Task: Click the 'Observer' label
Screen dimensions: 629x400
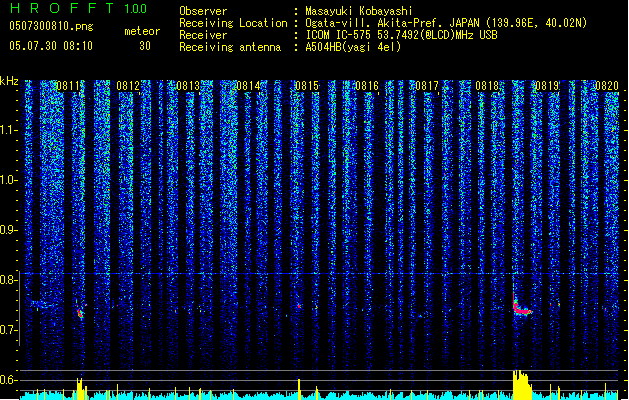Action: coord(203,11)
